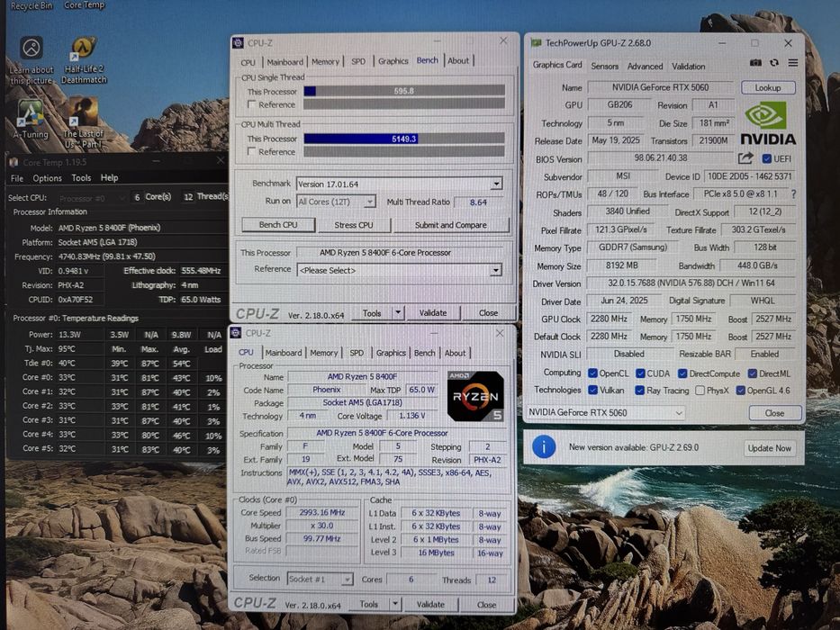Click the Stress CPU button
The width and height of the screenshot is (840, 630).
354,224
